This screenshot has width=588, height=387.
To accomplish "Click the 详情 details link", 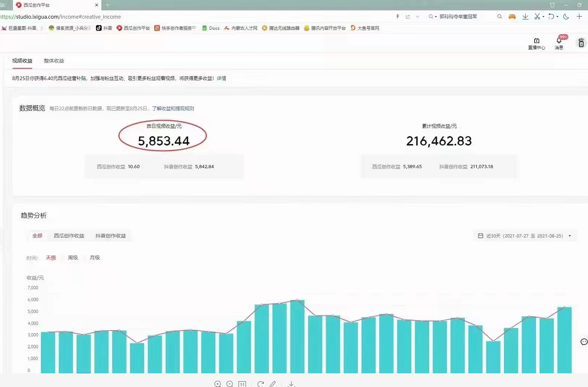I will click(x=222, y=78).
